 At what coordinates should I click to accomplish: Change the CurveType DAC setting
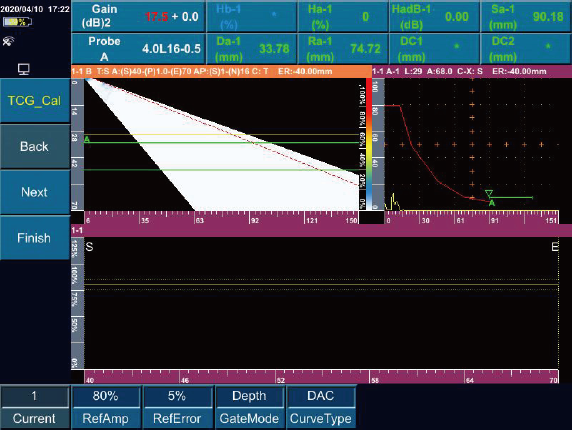pyautogui.click(x=320, y=407)
